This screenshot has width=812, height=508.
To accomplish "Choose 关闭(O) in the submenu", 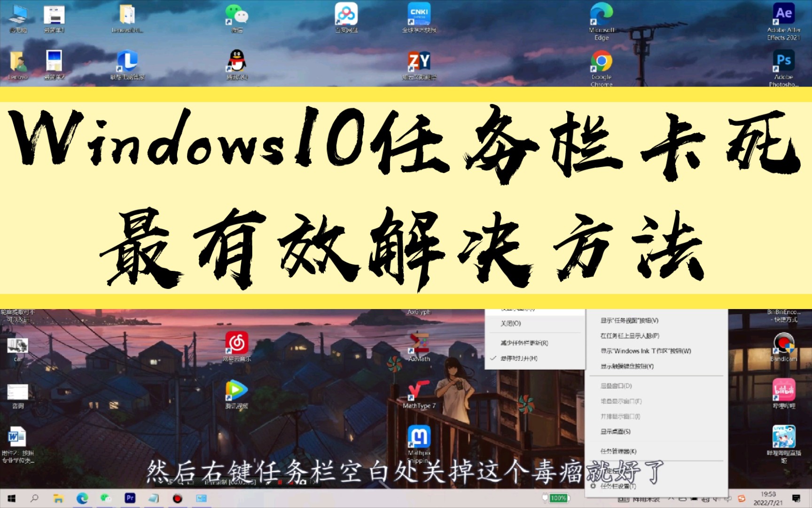I will point(535,324).
